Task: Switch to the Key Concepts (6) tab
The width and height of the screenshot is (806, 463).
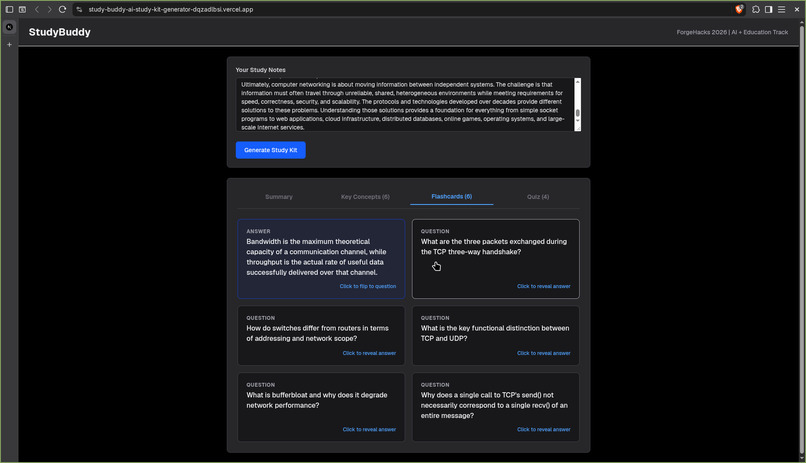Action: (x=365, y=197)
